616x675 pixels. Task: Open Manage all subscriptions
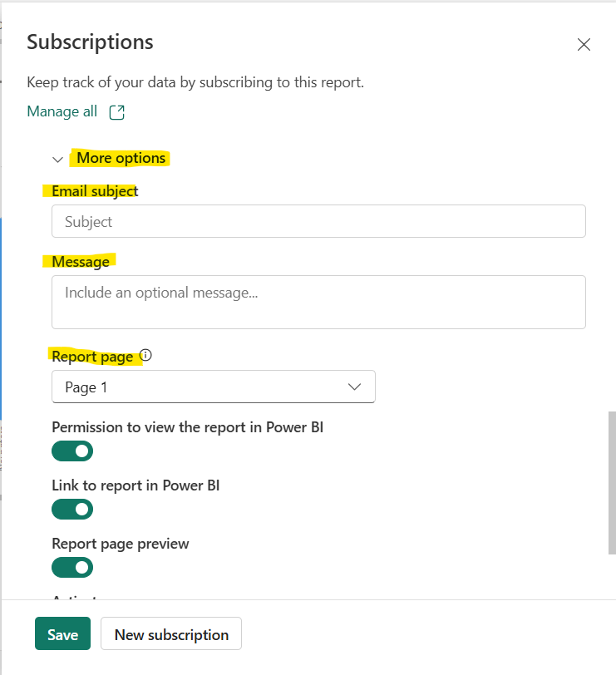[x=62, y=111]
